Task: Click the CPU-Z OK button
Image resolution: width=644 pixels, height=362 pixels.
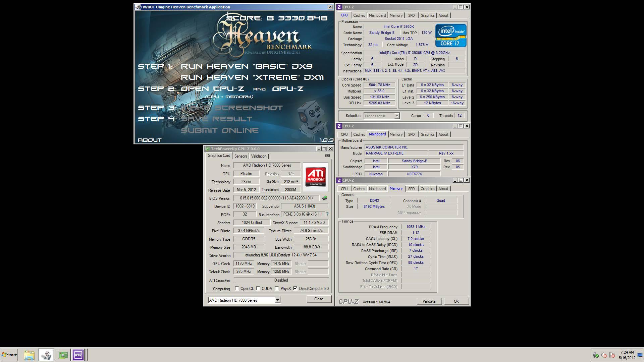Action: (456, 301)
